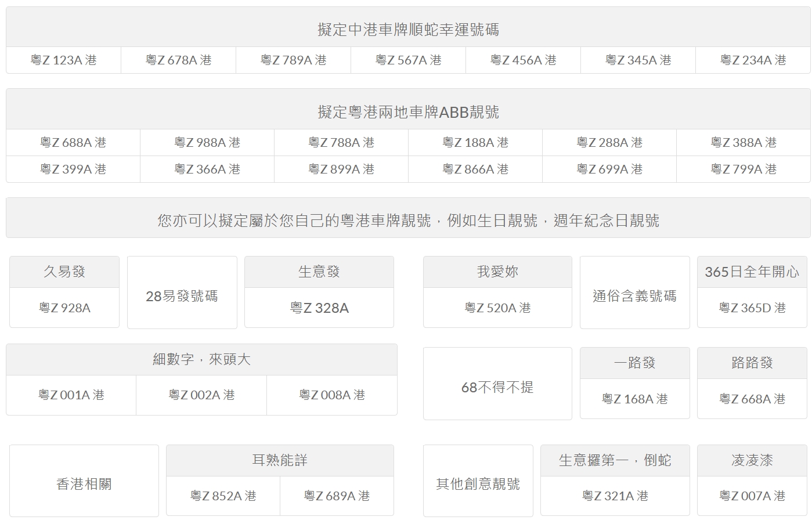Select plate 粵Z 365D 港
Image resolution: width=812 pixels, height=520 pixels.
tap(752, 308)
